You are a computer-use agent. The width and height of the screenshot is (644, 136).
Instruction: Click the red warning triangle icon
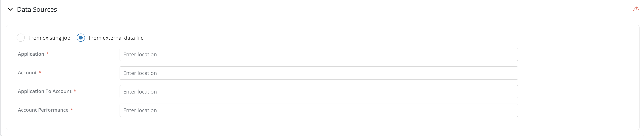pos(636,9)
